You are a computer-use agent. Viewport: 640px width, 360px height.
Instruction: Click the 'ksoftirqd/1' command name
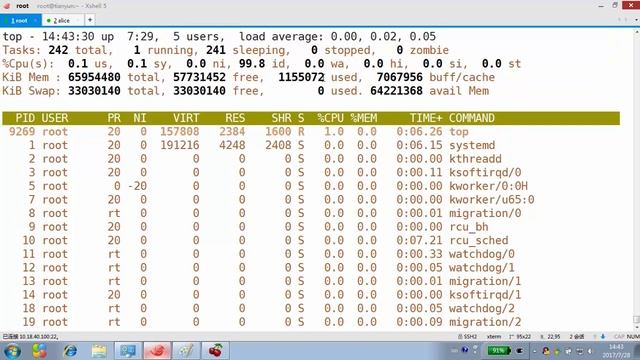click(x=485, y=295)
